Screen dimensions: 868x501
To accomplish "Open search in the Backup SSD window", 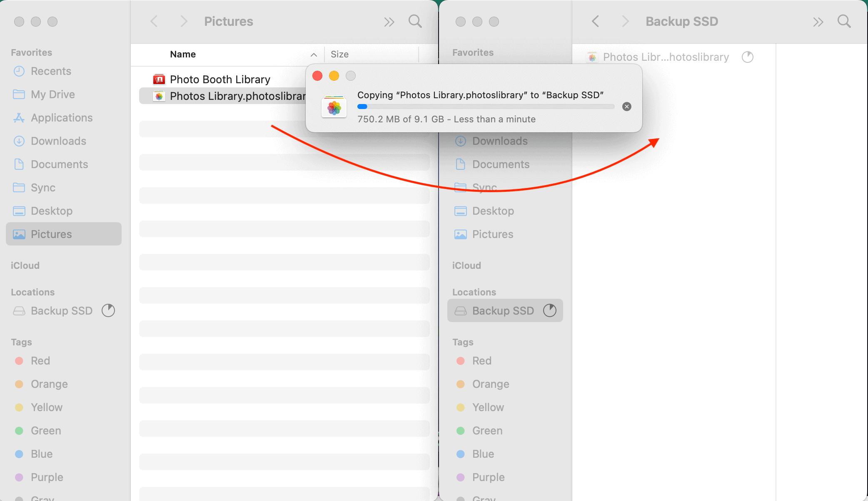I will [x=844, y=21].
